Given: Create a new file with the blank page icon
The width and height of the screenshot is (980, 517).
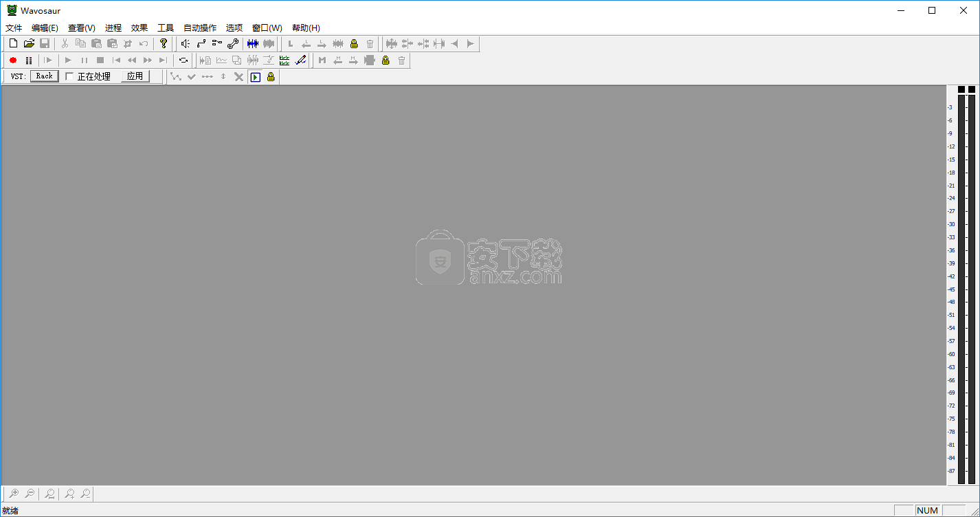Looking at the screenshot, I should pos(13,44).
